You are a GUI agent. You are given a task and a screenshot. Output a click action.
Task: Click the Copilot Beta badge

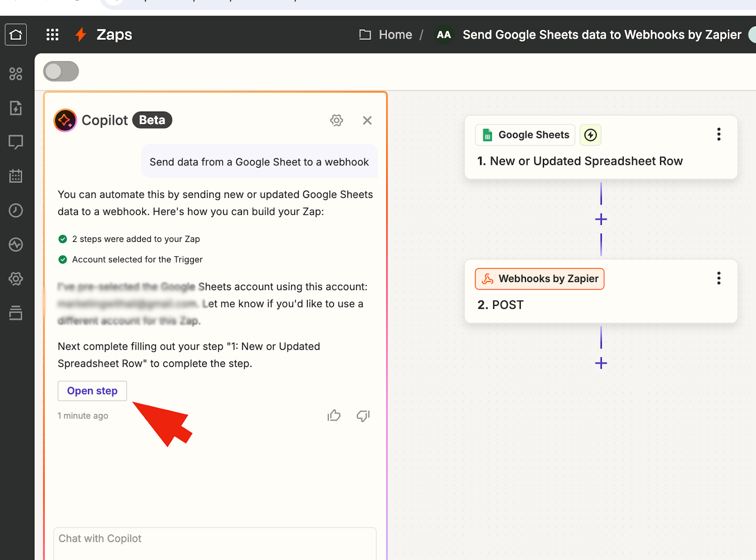152,120
